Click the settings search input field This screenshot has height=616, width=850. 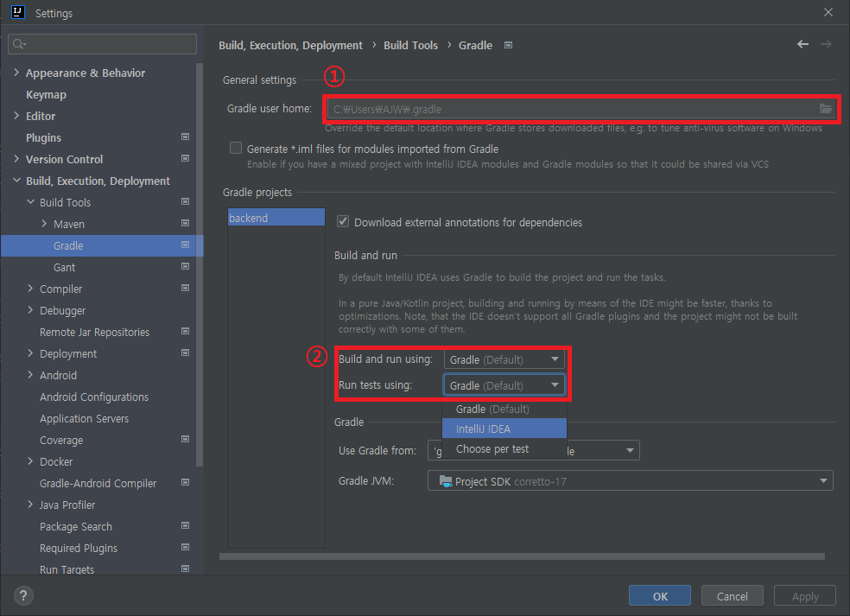point(103,44)
